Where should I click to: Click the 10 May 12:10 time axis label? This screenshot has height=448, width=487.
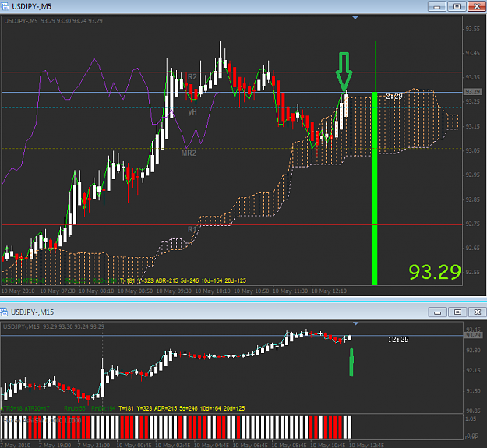click(x=329, y=291)
